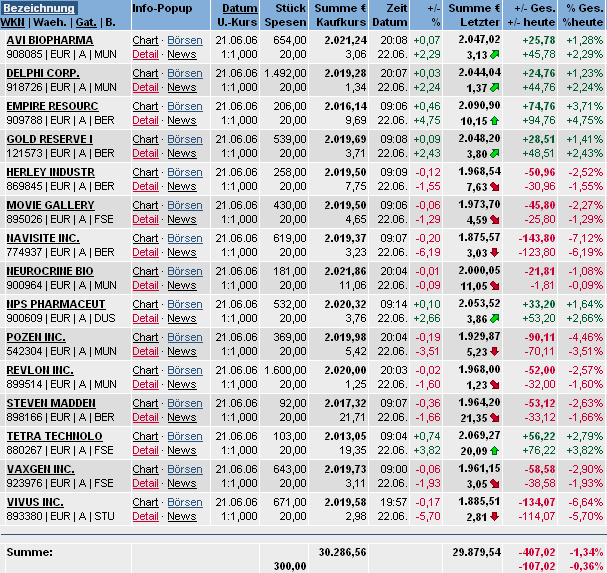Click the total value 30.286,56 in Summe row
The image size is (607, 573).
pos(342,552)
